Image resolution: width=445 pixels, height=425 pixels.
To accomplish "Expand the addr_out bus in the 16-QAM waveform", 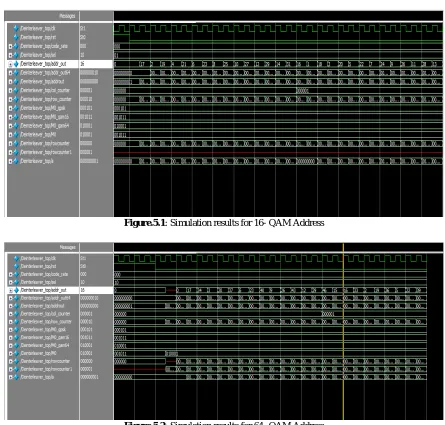I will [x=10, y=64].
